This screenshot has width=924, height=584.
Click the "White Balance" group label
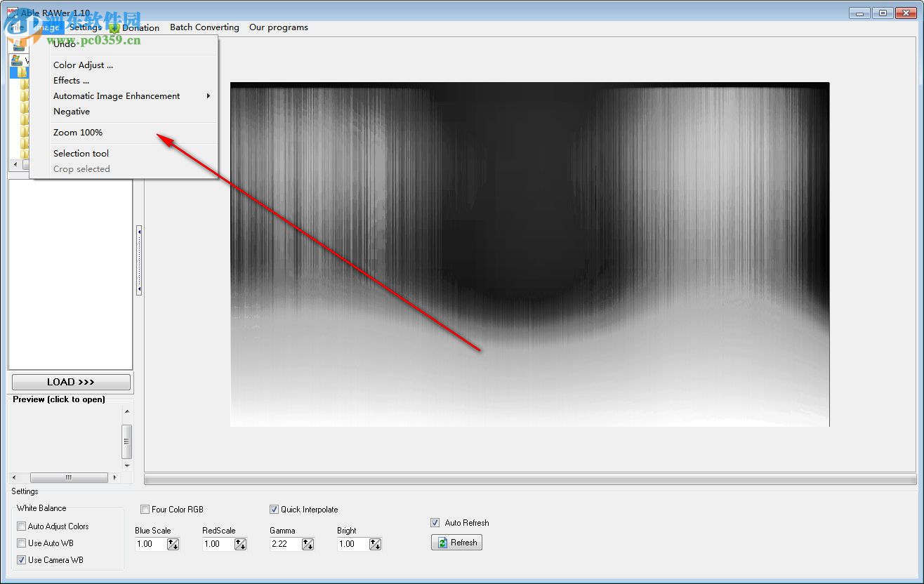click(x=41, y=508)
